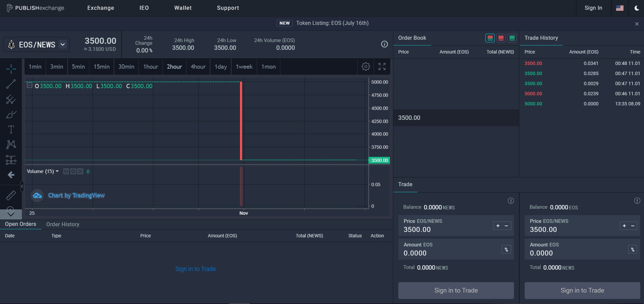
Task: Select the 1hour timeframe
Action: tap(151, 67)
